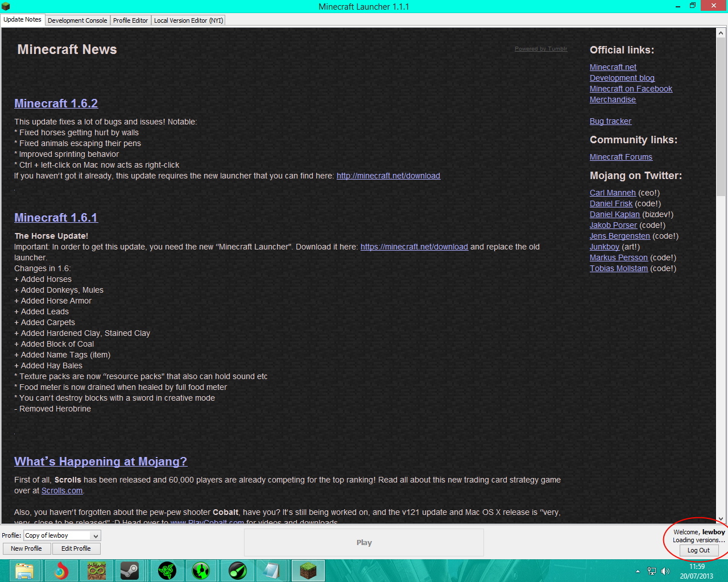Open the Minecraft Forums link
The image size is (728, 582).
point(621,157)
